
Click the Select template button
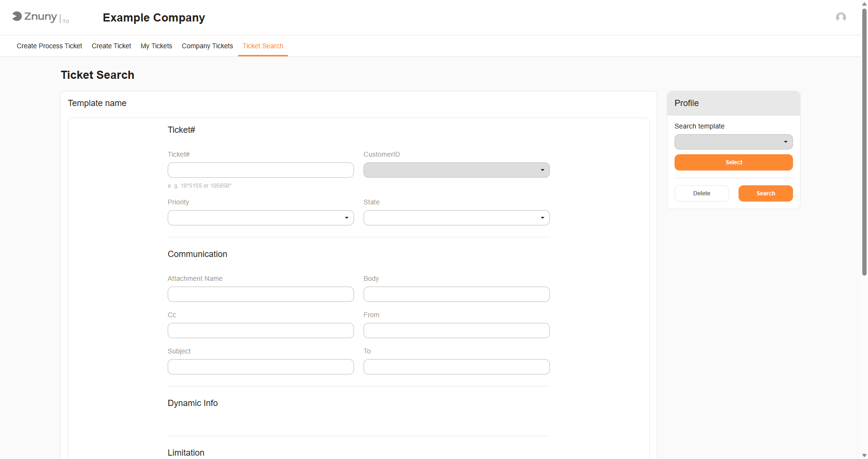(733, 162)
